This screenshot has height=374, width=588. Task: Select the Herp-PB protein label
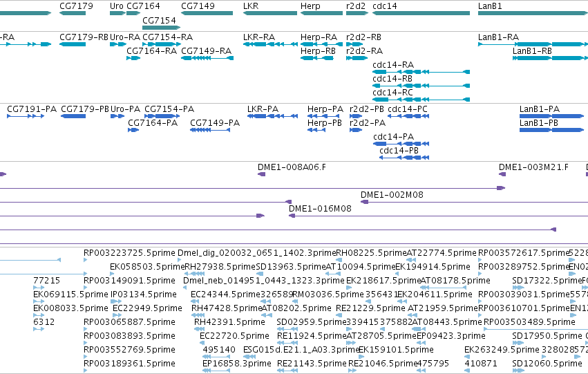[324, 123]
